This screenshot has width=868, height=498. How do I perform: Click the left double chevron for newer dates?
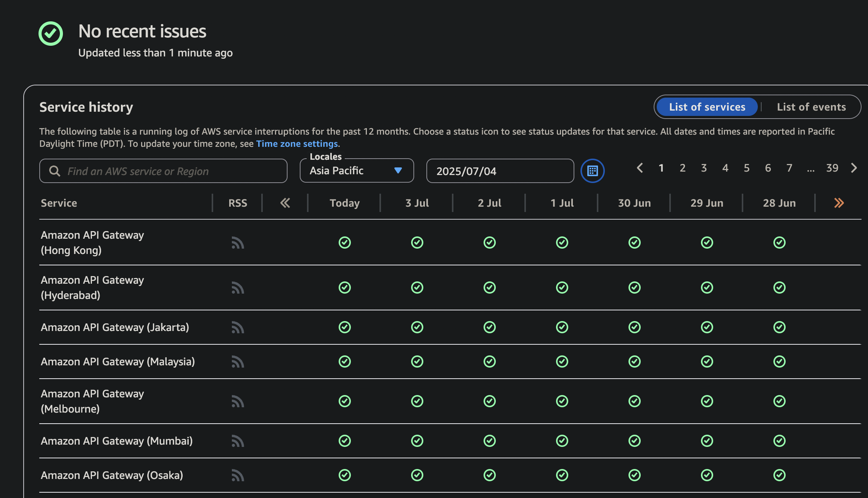(x=285, y=203)
